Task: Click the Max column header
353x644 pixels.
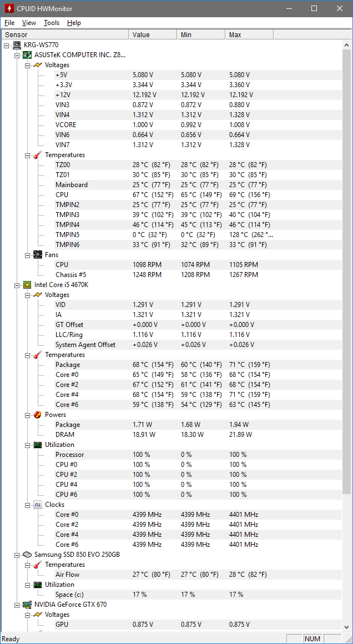Action: 250,34
